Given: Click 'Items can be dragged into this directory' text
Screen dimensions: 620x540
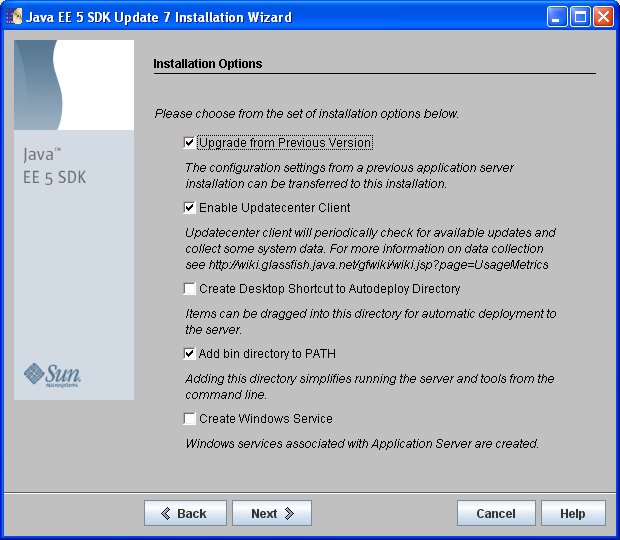Looking at the screenshot, I should (370, 322).
